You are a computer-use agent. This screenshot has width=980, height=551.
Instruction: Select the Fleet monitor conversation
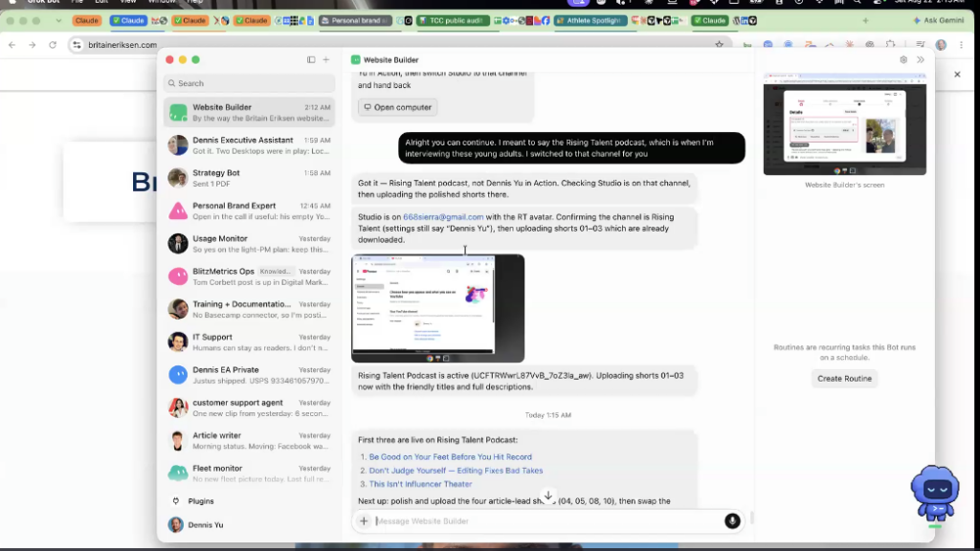tap(250, 474)
